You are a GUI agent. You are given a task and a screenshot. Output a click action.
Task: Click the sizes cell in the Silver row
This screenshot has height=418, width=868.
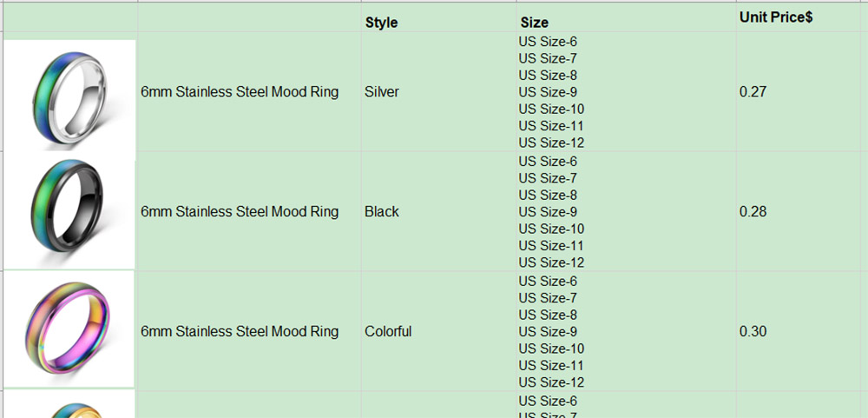tap(626, 91)
